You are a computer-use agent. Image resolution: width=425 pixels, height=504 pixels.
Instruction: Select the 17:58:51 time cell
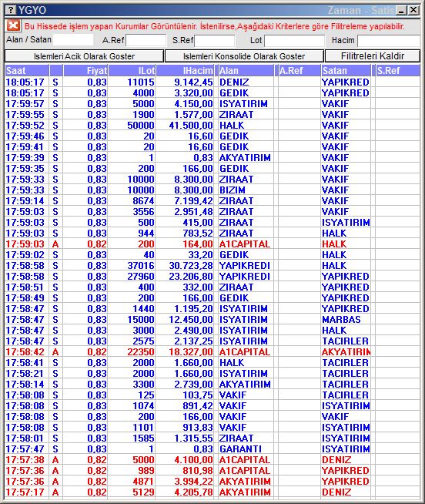click(x=25, y=287)
